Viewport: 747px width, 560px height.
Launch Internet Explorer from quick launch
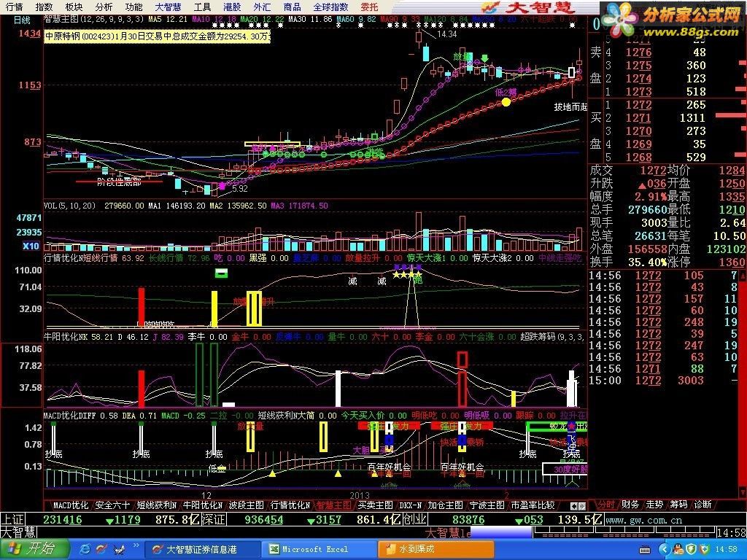click(85, 549)
